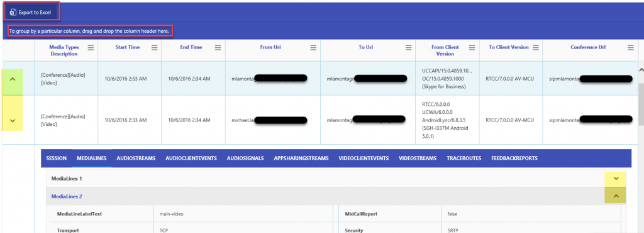Viewport: 644px width, 233px height.
Task: Open From Client Version column menu icon
Action: 472,48
